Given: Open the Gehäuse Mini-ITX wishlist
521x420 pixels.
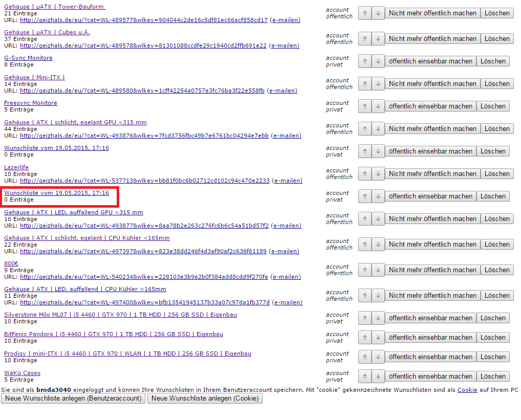Looking at the screenshot, I should click(x=35, y=77).
